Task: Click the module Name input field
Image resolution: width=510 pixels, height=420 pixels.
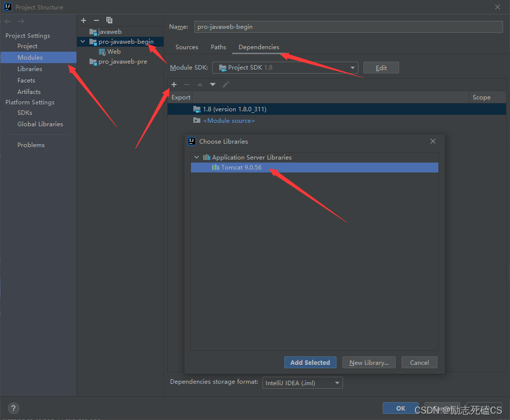Action: (x=348, y=27)
